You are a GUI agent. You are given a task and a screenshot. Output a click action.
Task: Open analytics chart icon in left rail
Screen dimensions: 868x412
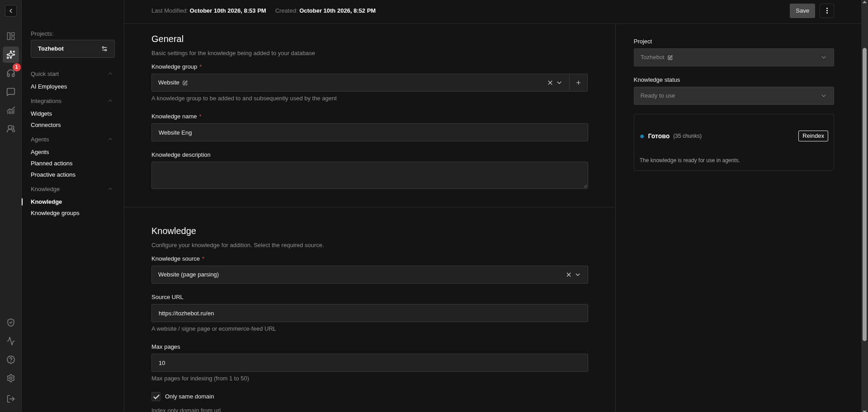click(11, 110)
